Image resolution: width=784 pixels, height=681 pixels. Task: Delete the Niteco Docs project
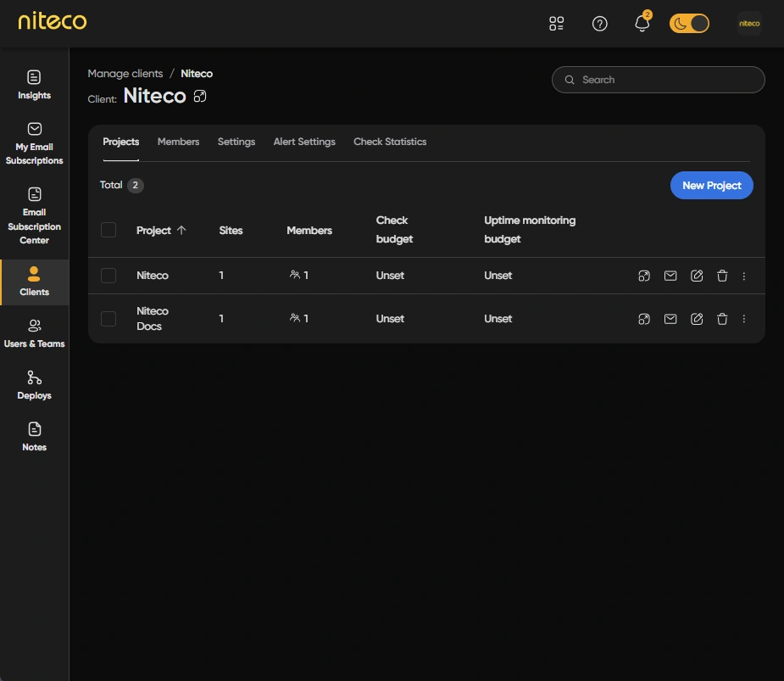722,319
